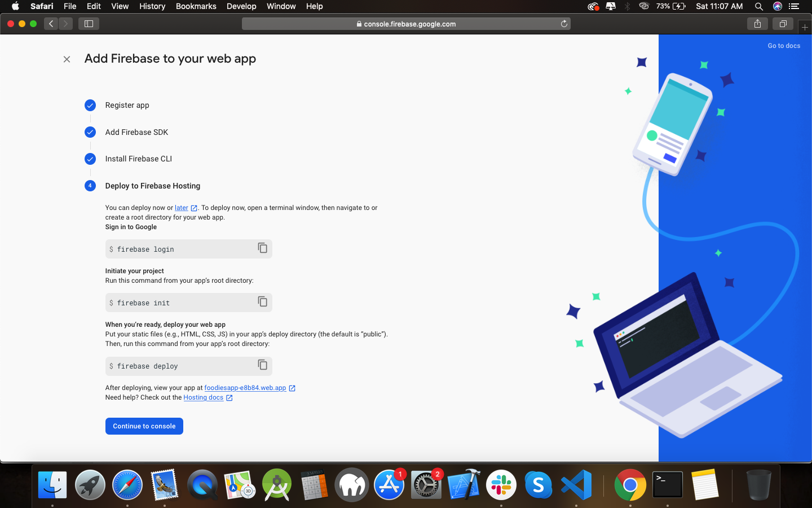Open Spotlight search from menu bar
The image size is (812, 508).
coord(759,6)
